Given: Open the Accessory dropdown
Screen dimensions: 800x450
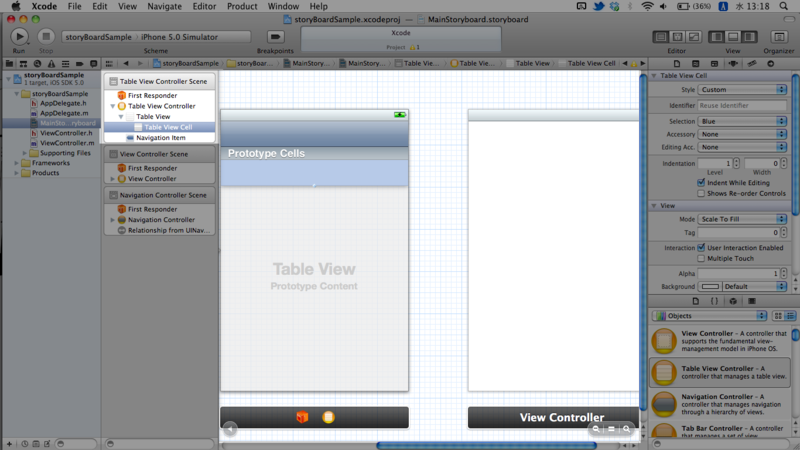Looking at the screenshot, I should tap(742, 134).
